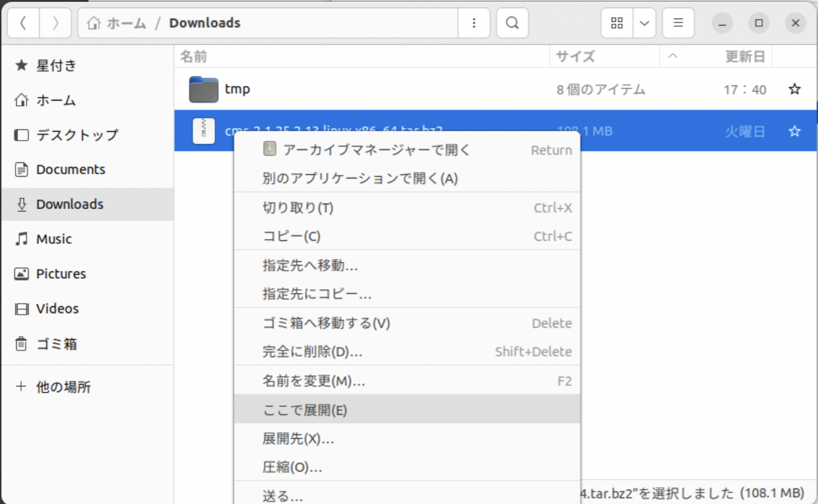Open ゴミ箱 trash in sidebar
Screen dimensions: 818x504
click(x=56, y=343)
